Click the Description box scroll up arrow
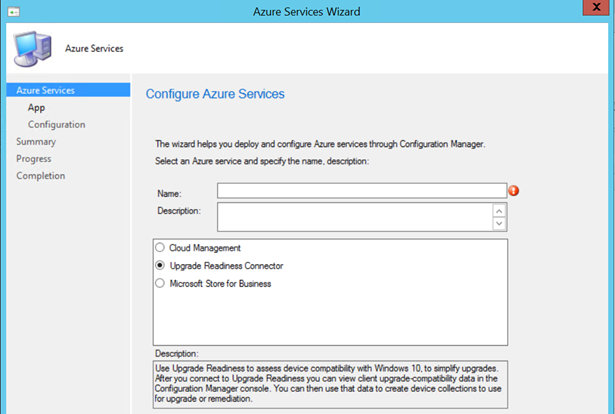This screenshot has height=414, width=615. (x=499, y=211)
